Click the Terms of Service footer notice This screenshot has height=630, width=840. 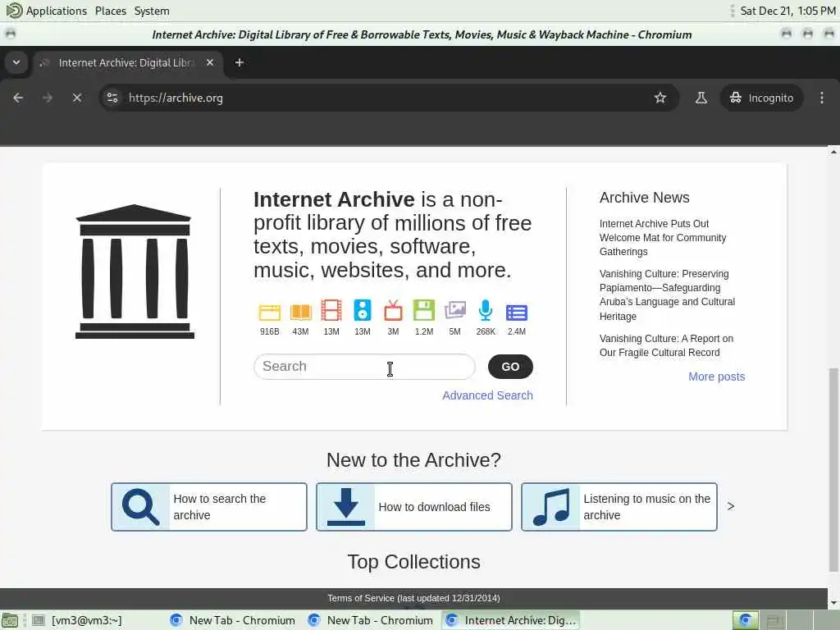[x=413, y=598]
